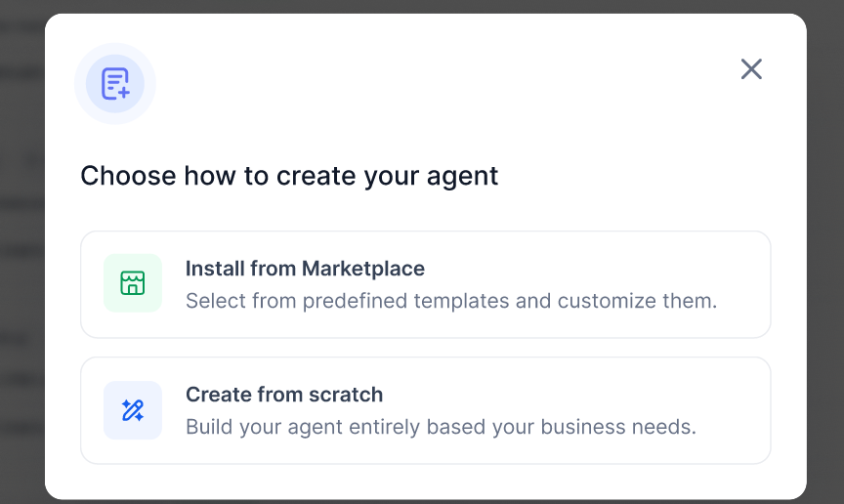Click the 'Choose how to create your agent' title
This screenshot has width=844, height=504.
289,176
